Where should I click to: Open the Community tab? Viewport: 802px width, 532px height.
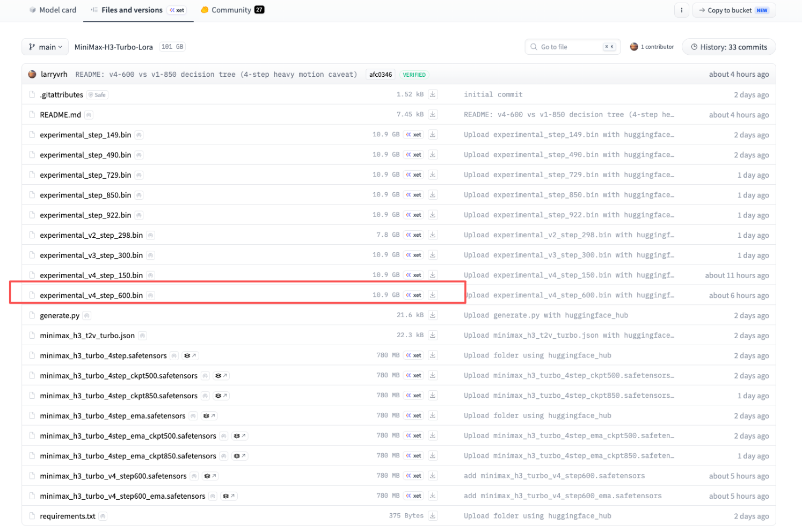[232, 10]
